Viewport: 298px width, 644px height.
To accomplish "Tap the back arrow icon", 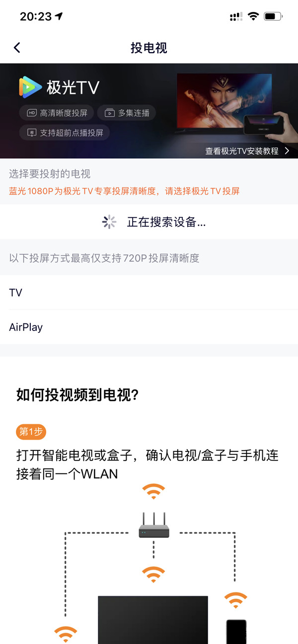I will (17, 48).
